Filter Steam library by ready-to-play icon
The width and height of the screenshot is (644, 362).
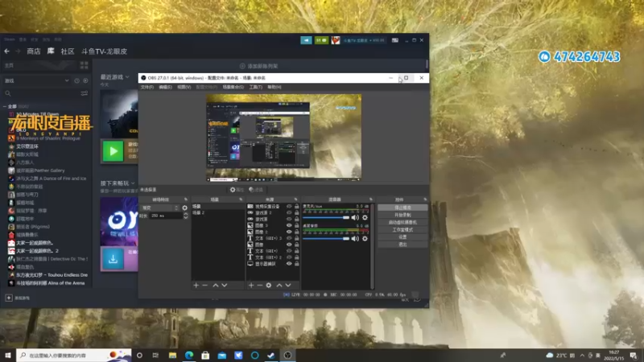85,81
